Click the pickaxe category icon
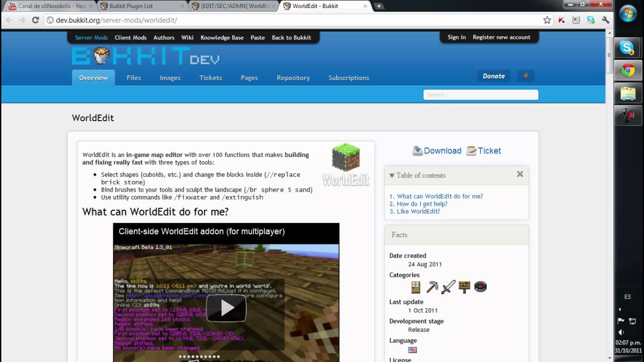The image size is (644, 362). (432, 287)
